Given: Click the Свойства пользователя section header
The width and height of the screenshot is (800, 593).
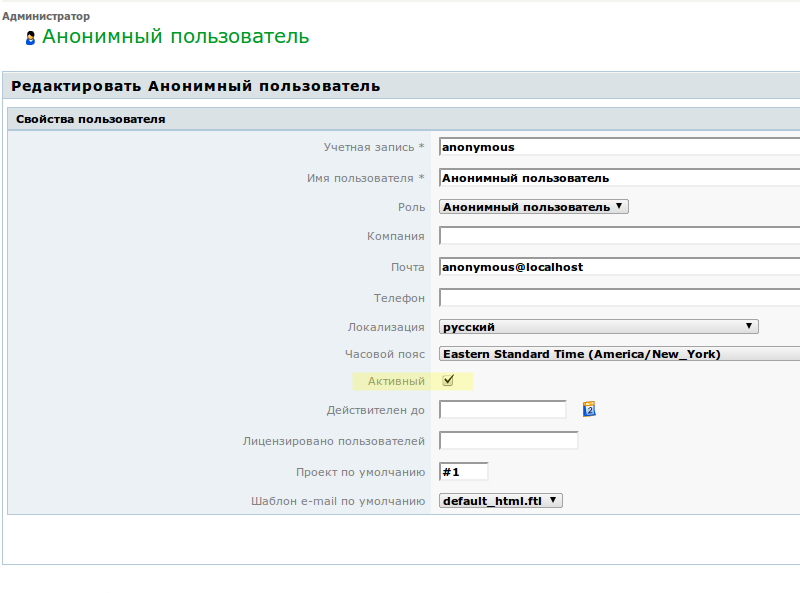Looking at the screenshot, I should click(x=91, y=119).
